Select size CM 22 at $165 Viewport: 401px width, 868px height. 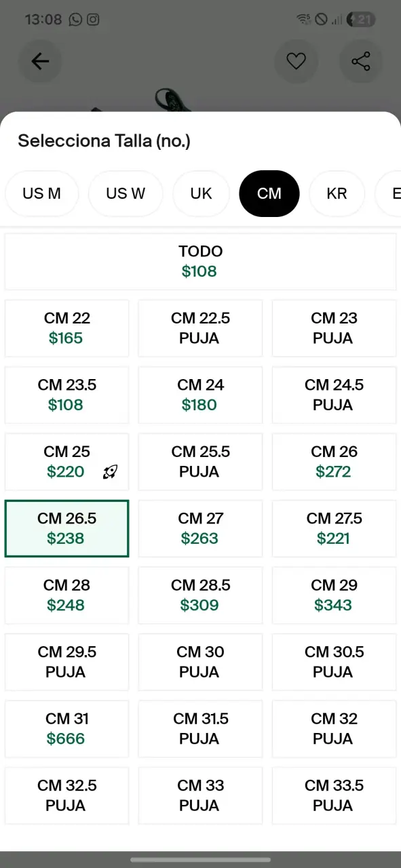[x=66, y=328]
